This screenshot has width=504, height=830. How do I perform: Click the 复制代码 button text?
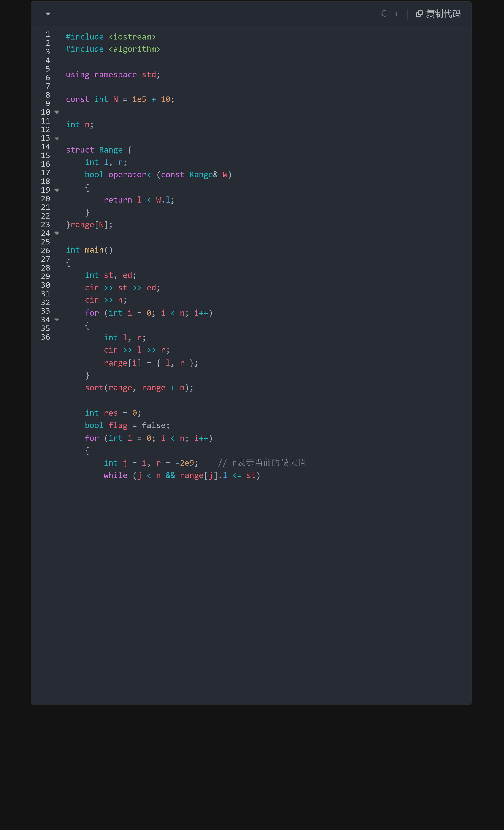[443, 14]
